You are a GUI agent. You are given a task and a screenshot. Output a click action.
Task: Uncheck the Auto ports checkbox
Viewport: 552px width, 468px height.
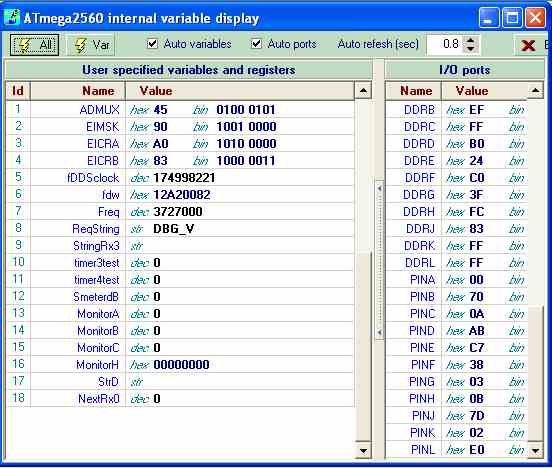(x=256, y=44)
